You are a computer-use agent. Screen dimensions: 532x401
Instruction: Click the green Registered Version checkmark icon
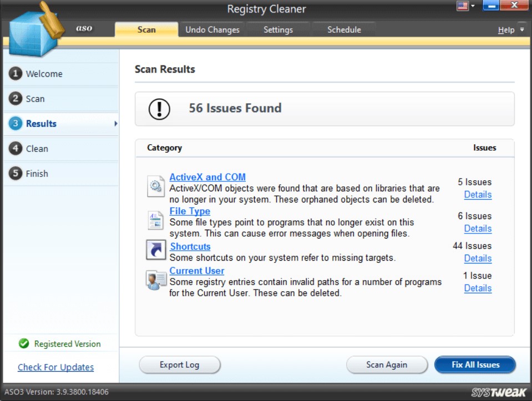(24, 344)
